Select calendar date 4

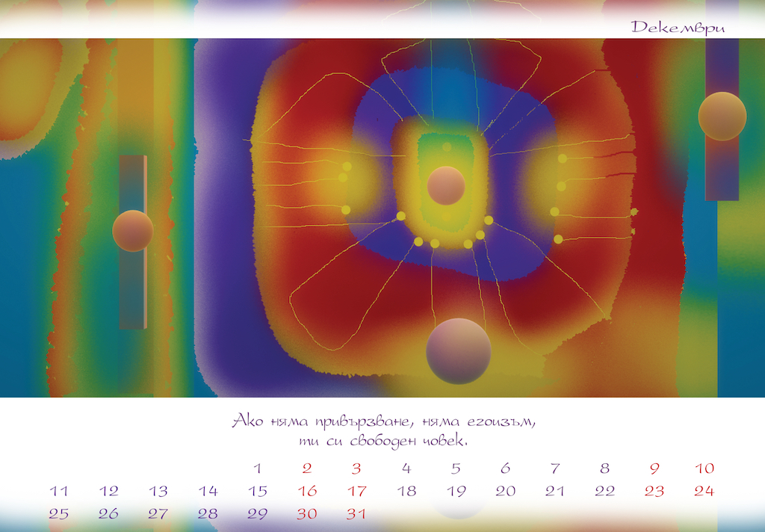click(406, 468)
